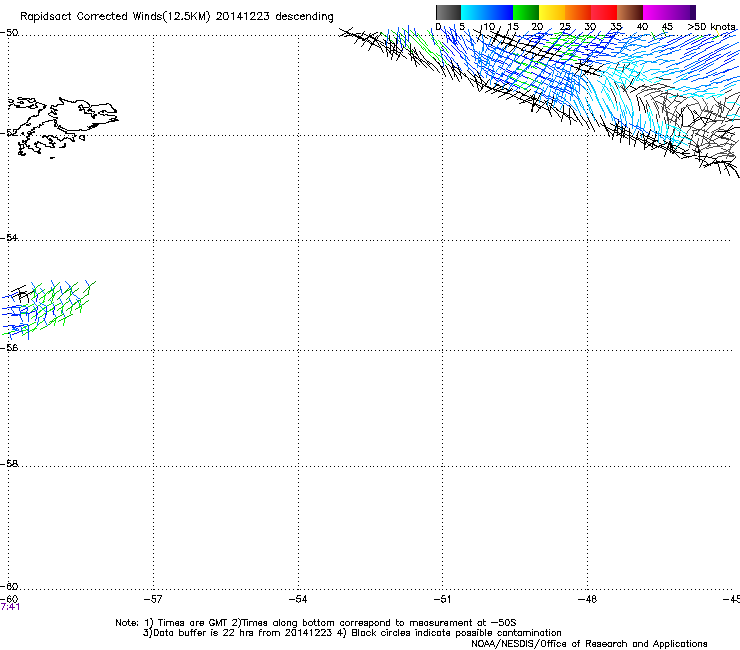Select the green 15-20 knots color segment

[x=526, y=12]
